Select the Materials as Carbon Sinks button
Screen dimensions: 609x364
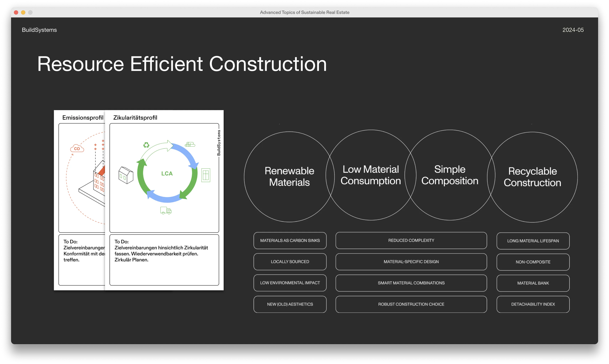(290, 240)
